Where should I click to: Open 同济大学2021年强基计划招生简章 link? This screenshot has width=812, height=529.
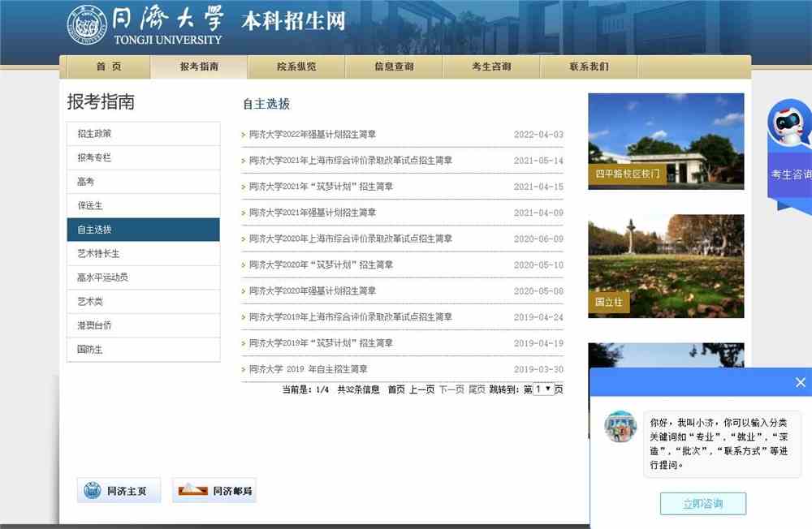pyautogui.click(x=313, y=213)
